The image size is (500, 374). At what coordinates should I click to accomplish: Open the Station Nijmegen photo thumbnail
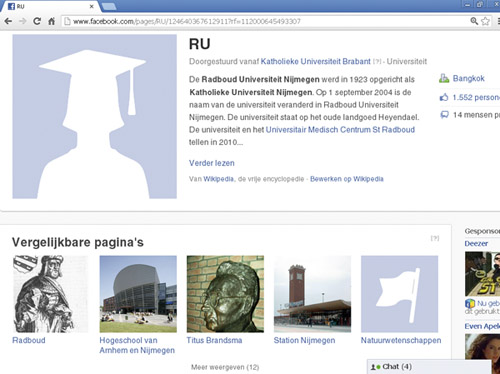[x=312, y=294]
